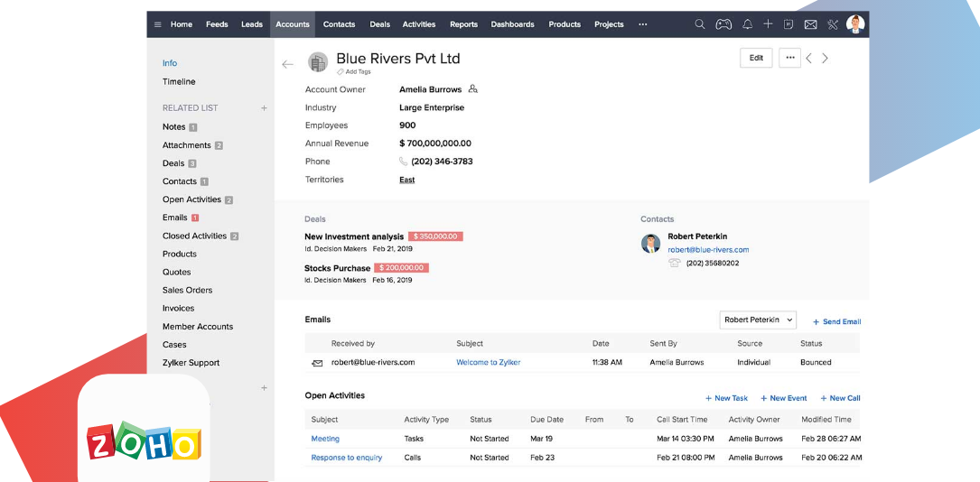
Task: Open Member Accounts in the related list
Action: (x=198, y=327)
